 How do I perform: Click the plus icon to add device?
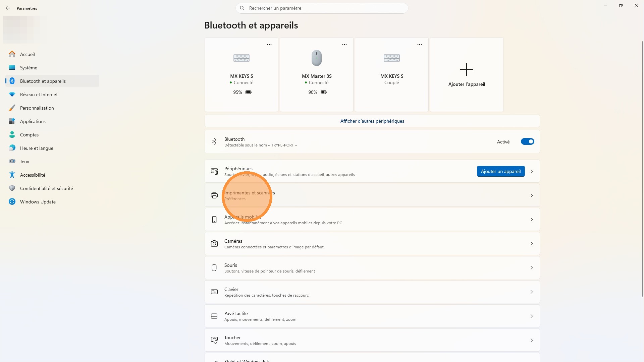coord(466,69)
